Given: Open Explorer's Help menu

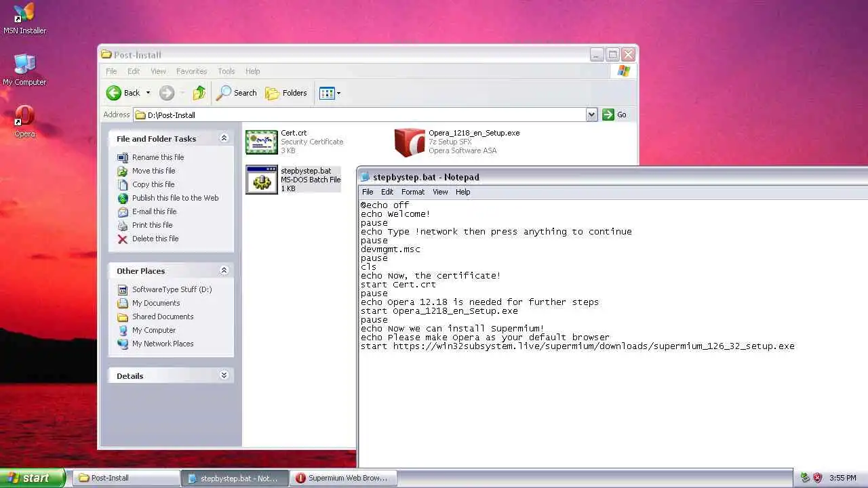Looking at the screenshot, I should (253, 71).
